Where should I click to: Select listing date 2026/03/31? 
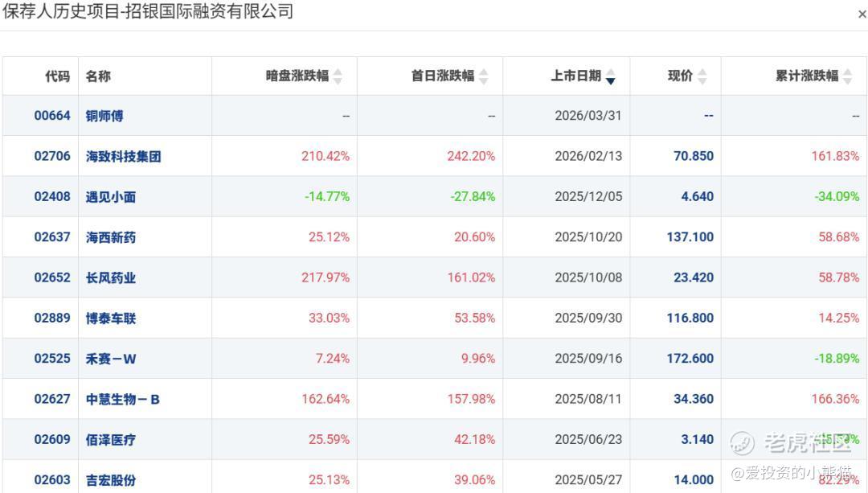(588, 116)
